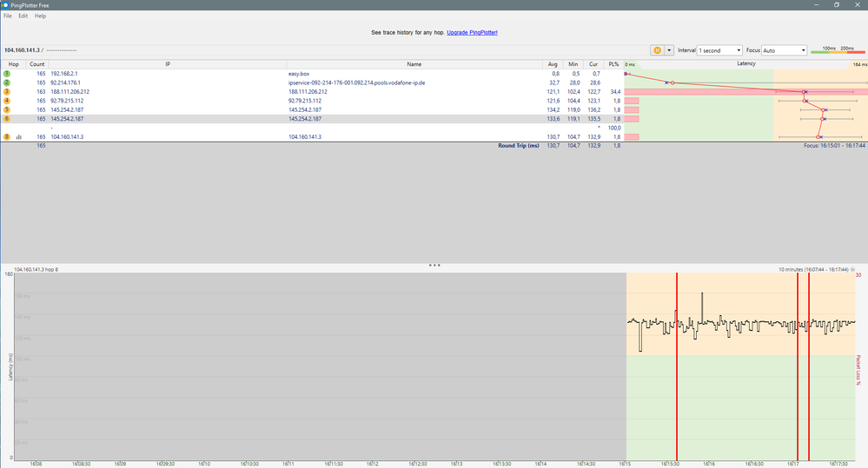Click the 104.160.141.3 hop 8 graph title

[x=36, y=269]
